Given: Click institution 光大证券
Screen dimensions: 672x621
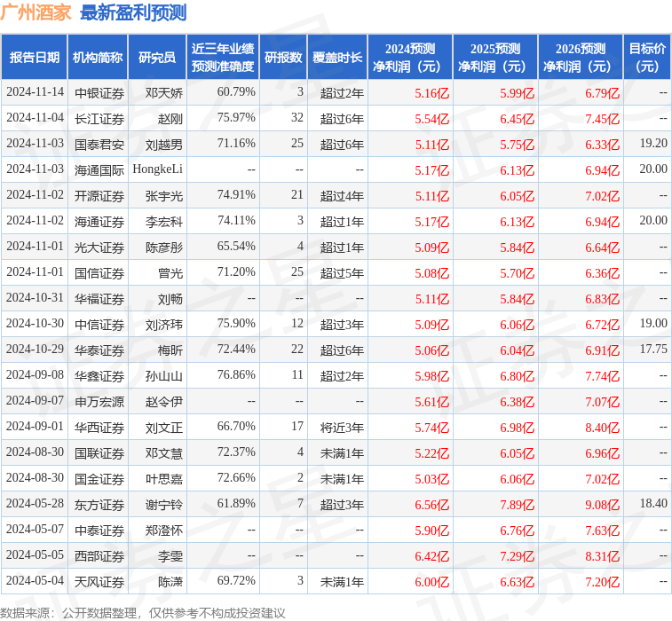Looking at the screenshot, I should click(x=99, y=248).
